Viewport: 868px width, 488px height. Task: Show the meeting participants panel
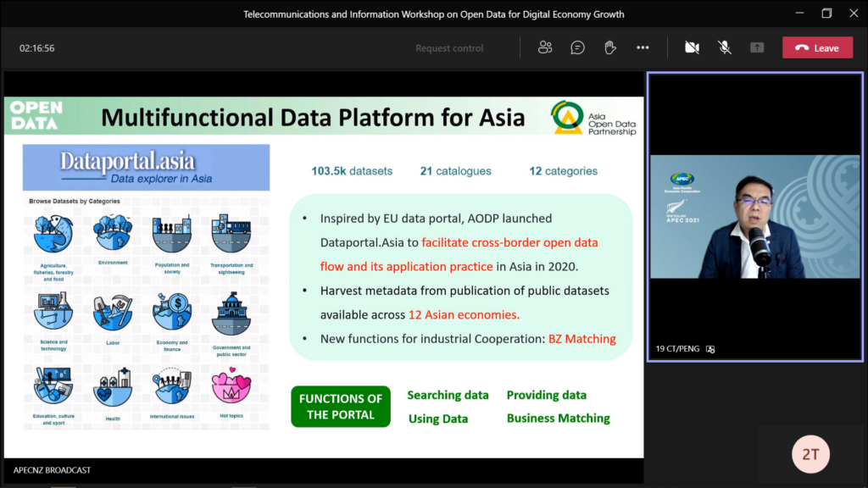[x=545, y=48]
